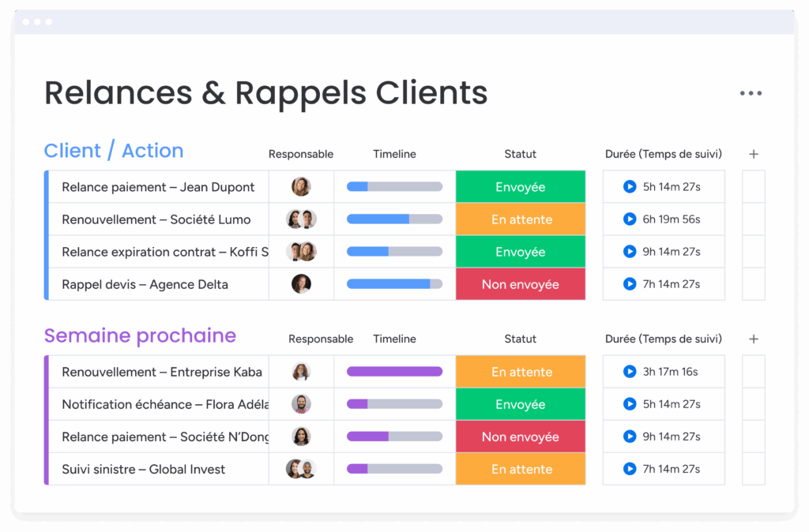Click the 3h 17m 16s duration value

(670, 372)
